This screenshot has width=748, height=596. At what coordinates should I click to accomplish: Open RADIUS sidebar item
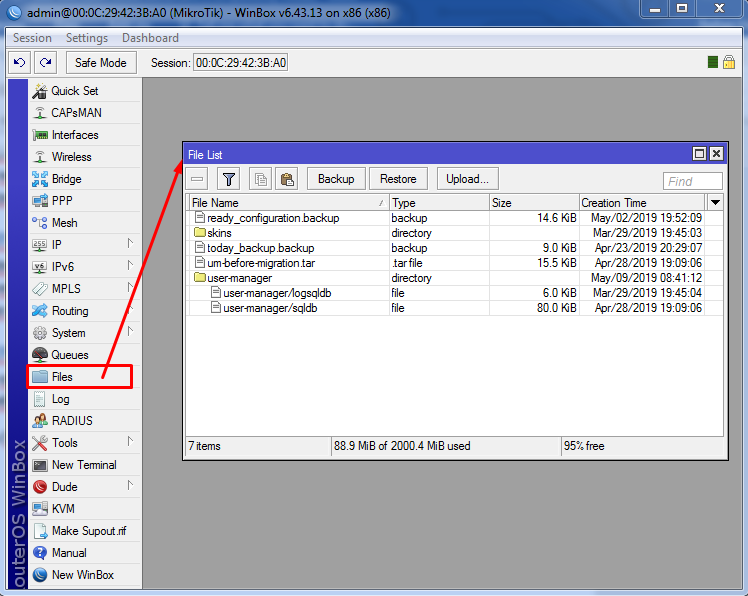tap(86, 421)
